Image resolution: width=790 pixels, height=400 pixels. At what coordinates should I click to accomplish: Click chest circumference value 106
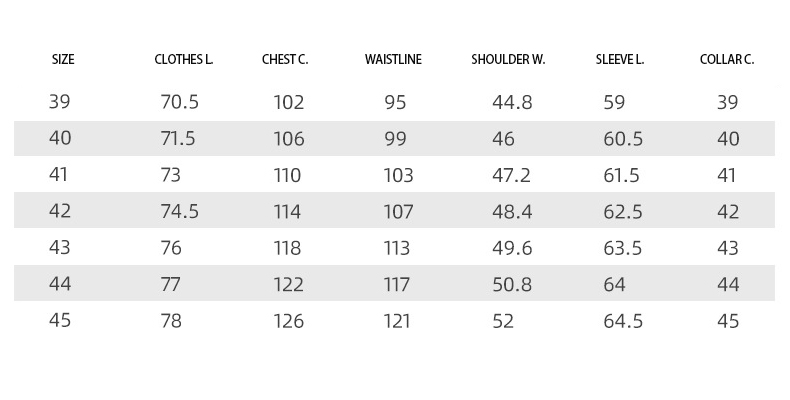(x=289, y=139)
